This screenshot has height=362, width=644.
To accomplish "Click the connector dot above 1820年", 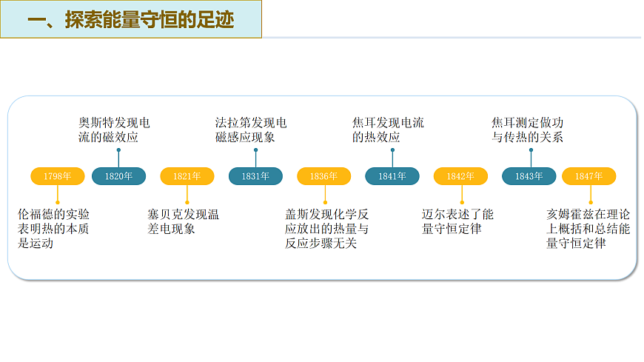I will (118, 150).
